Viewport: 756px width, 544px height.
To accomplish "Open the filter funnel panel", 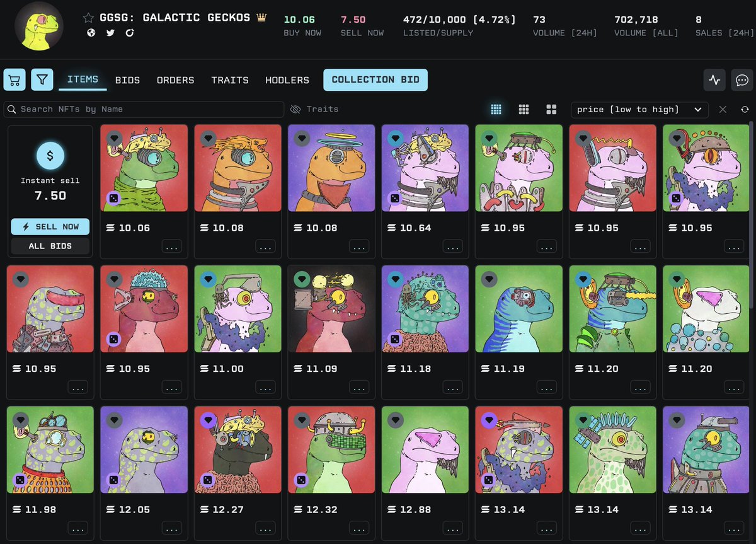I will (x=42, y=80).
